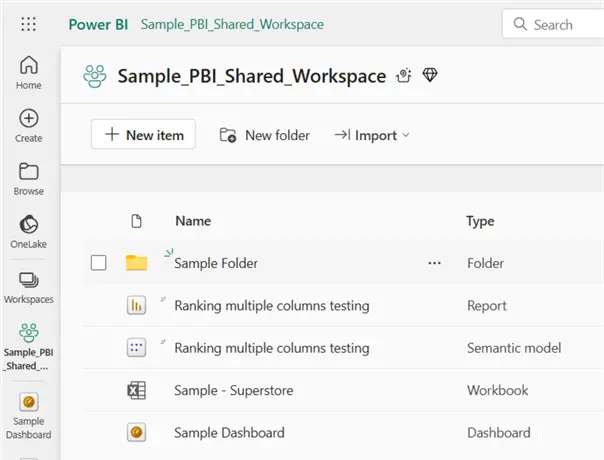Viewport: 604px width, 460px height.
Task: Sort items by the Name column
Action: [x=193, y=221]
